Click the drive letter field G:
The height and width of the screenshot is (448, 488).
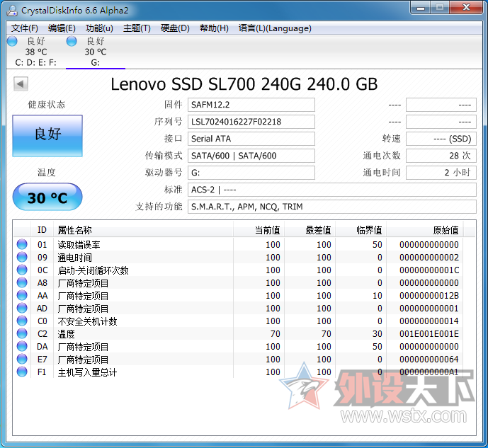coord(251,173)
